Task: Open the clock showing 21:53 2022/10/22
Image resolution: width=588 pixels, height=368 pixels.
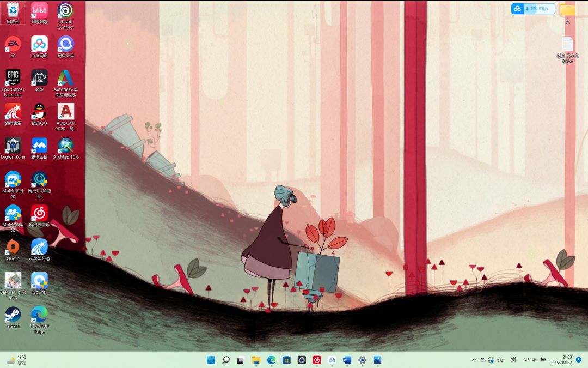Action: (561, 360)
